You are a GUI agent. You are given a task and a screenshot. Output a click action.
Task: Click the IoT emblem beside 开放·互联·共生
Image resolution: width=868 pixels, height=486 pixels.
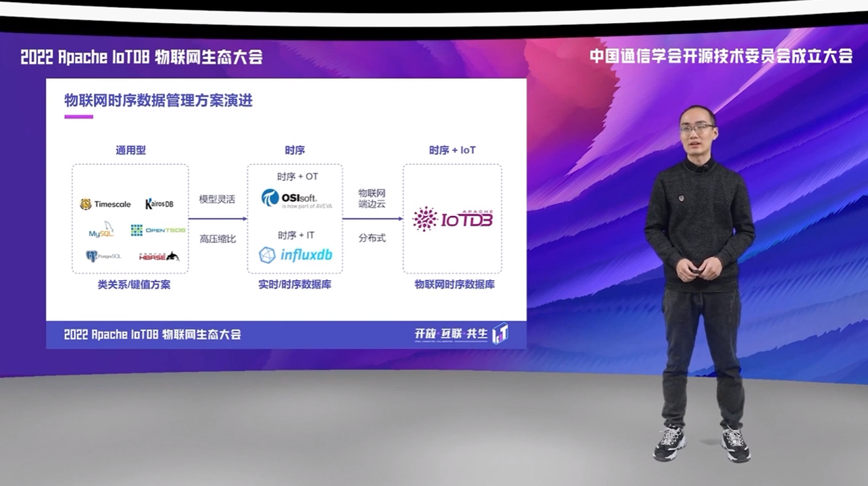point(499,335)
